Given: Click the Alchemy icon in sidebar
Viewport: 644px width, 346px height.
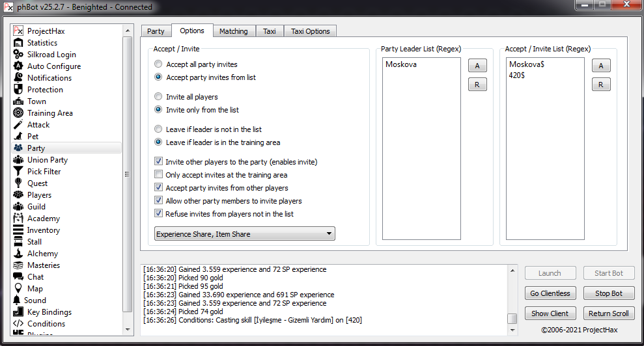Looking at the screenshot, I should (18, 254).
